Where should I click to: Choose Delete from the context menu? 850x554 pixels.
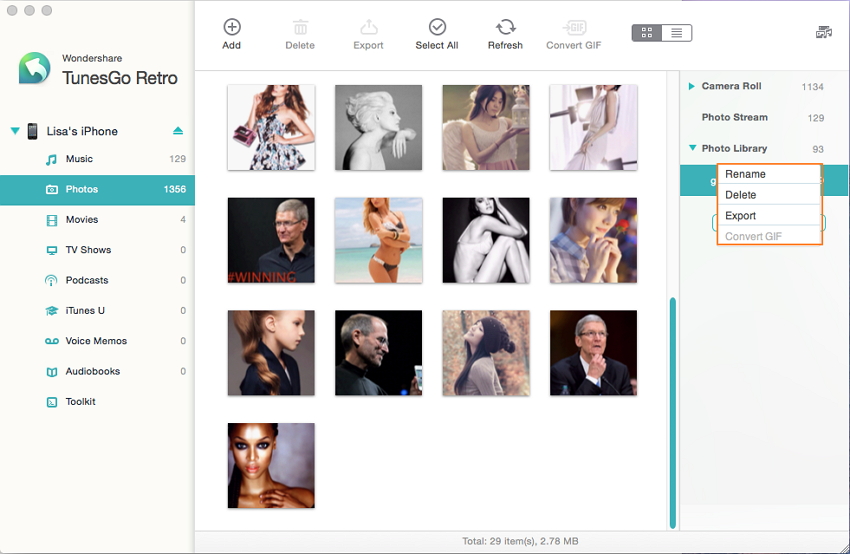coord(741,195)
